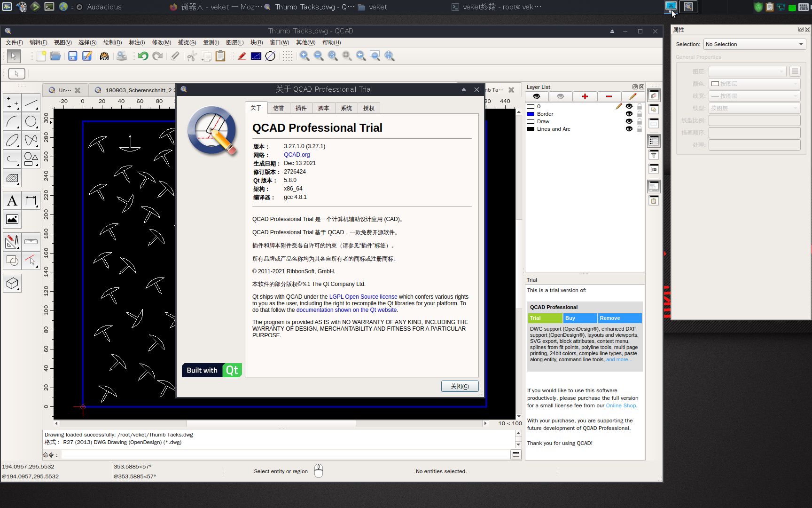This screenshot has height=508, width=812.
Task: Select the Ellipse drawing tool
Action: (x=13, y=140)
